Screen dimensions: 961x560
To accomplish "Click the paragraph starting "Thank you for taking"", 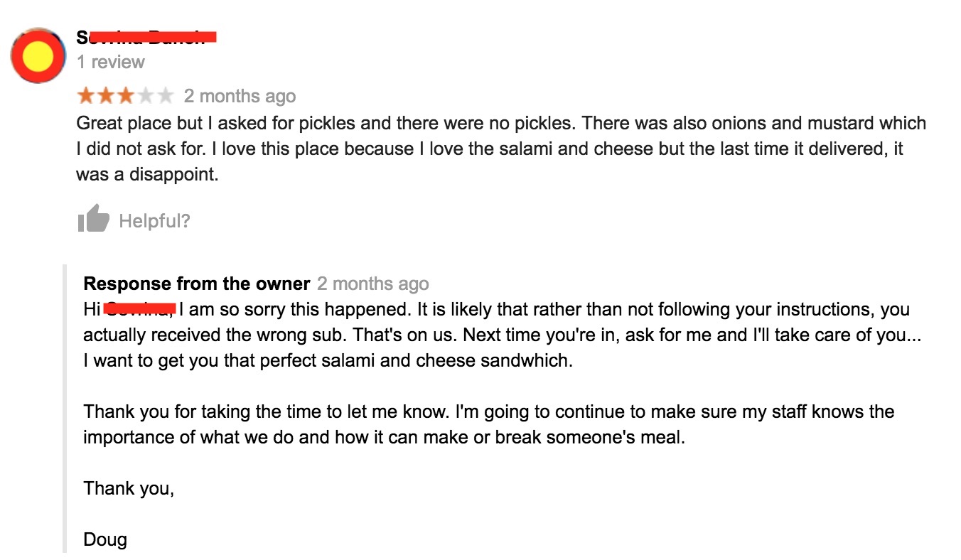I will [488, 424].
